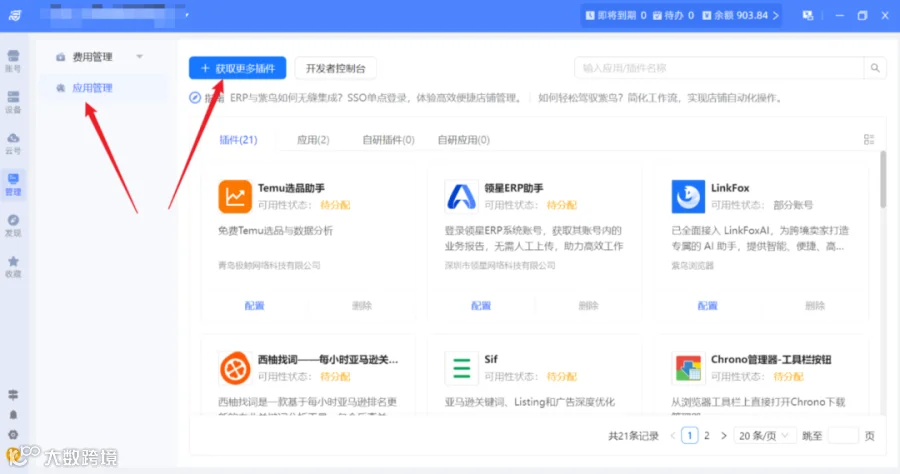This screenshot has width=900, height=474.
Task: Go to page 2 in pagination
Action: (707, 436)
